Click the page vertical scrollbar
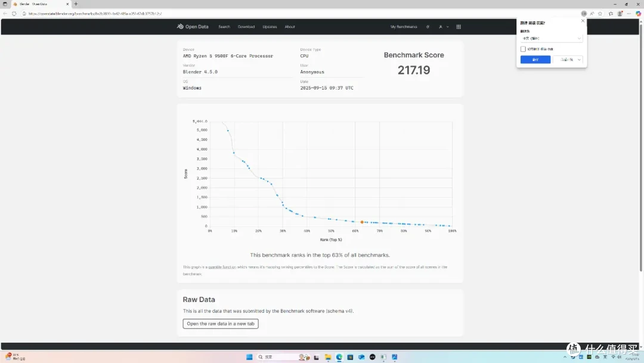 click(640, 148)
